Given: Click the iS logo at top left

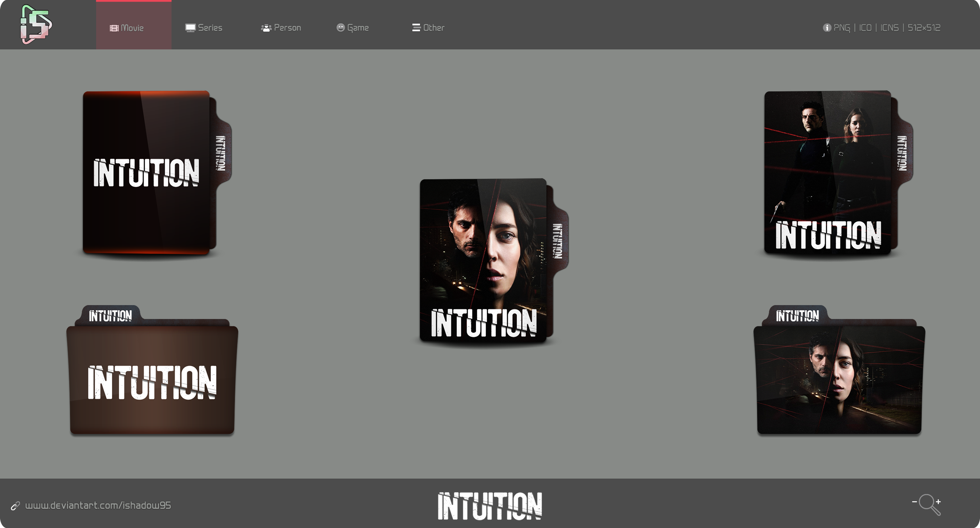Looking at the screenshot, I should click(36, 25).
